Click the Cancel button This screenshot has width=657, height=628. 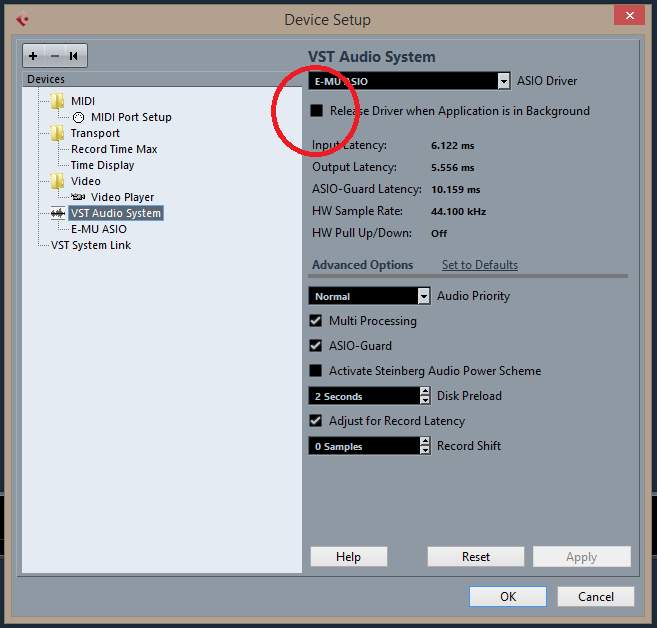(596, 596)
